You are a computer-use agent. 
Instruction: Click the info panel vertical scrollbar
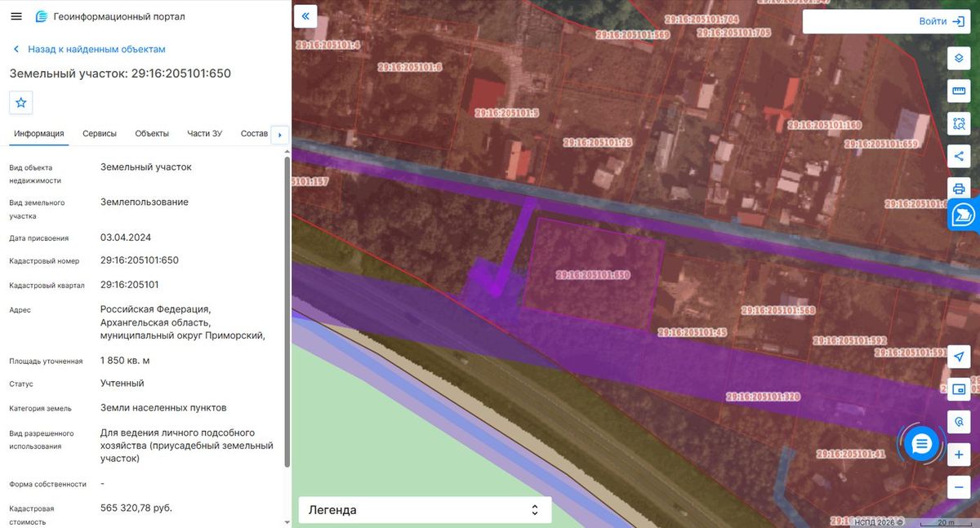point(287,312)
